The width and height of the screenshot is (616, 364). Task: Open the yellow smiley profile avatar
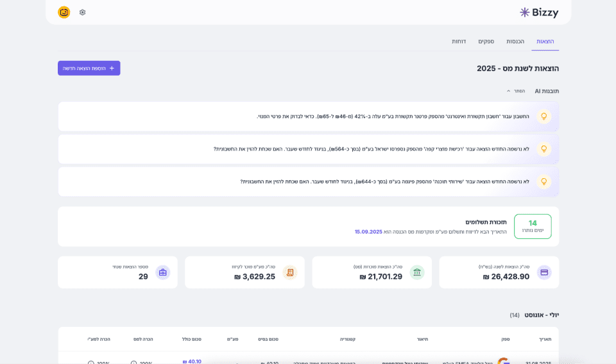pyautogui.click(x=64, y=12)
